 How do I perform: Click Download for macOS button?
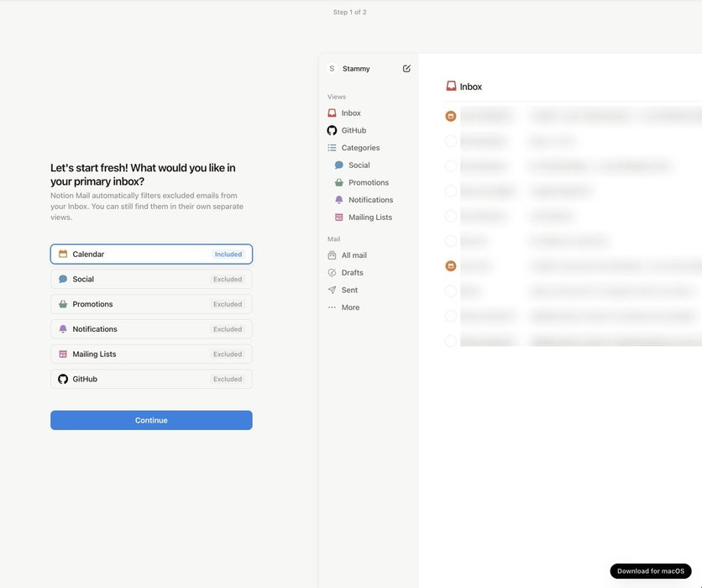coord(651,571)
